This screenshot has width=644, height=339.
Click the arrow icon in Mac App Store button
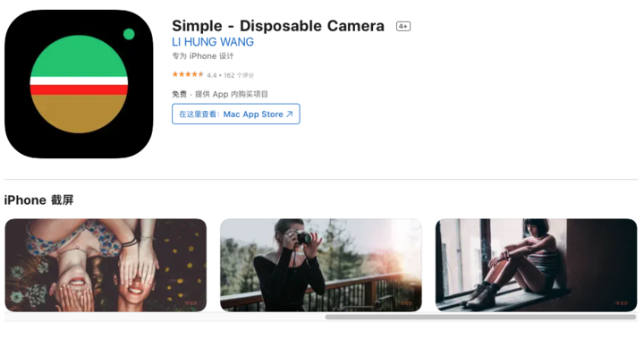[x=290, y=114]
